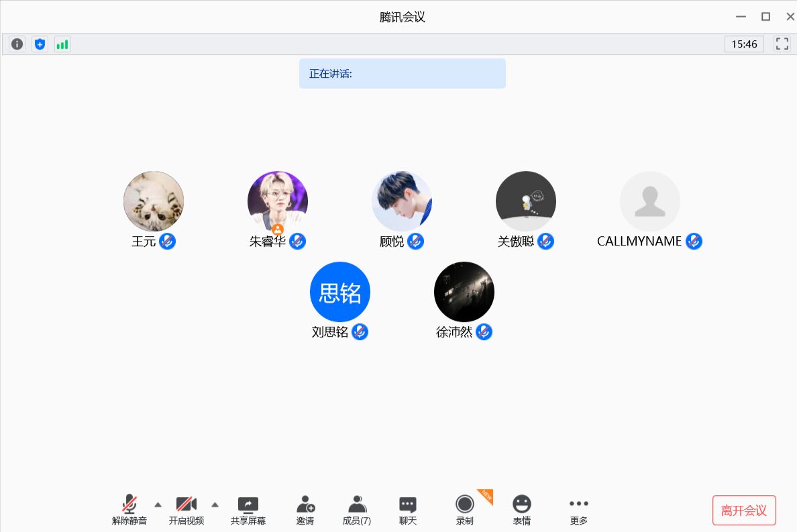Unmute microphone via 解除静音
This screenshot has width=797, height=532.
[x=129, y=510]
